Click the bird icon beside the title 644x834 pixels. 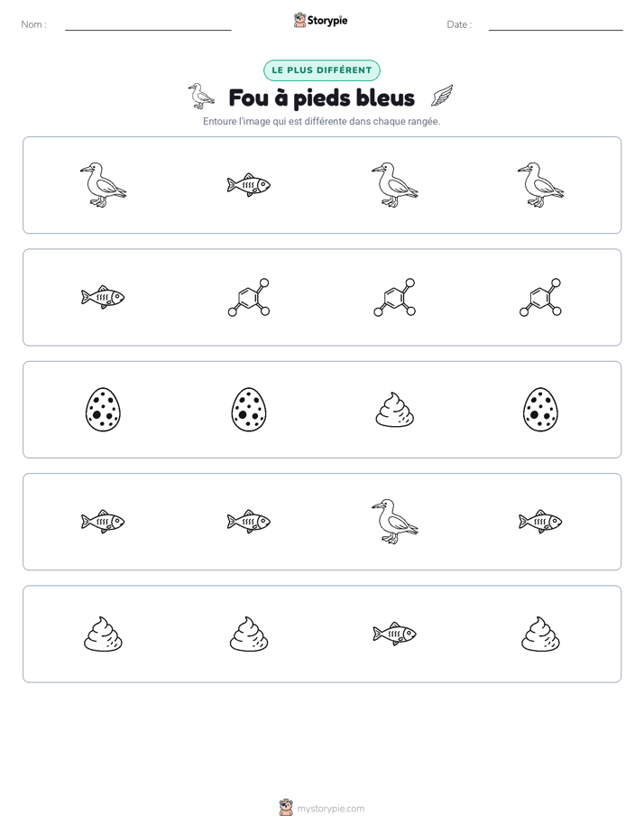pos(201,97)
